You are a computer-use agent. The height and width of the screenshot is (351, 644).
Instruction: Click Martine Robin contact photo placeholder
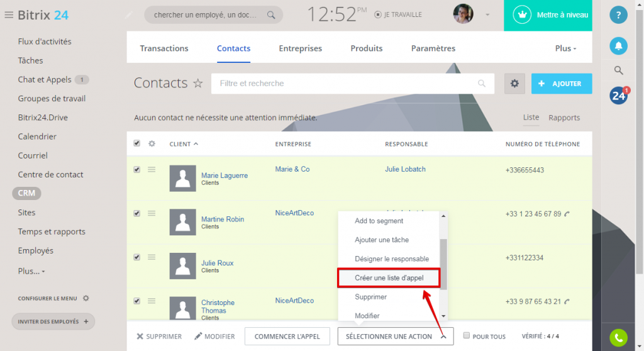[x=183, y=222]
